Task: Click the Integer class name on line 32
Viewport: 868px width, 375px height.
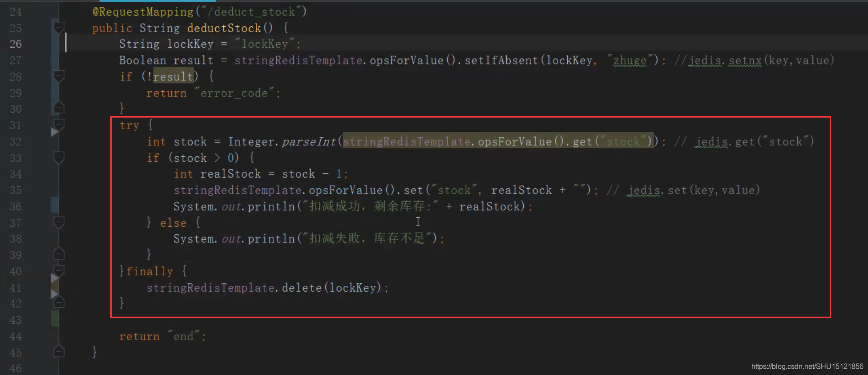Action: (x=251, y=142)
